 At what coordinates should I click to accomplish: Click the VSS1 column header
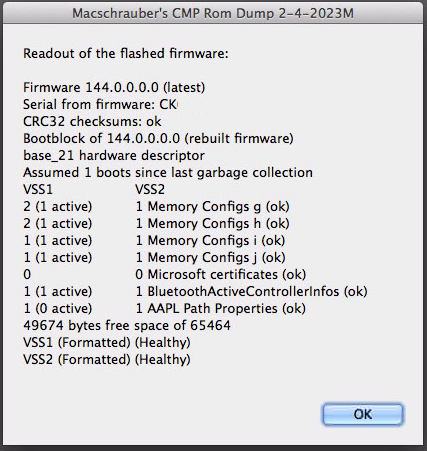pyautogui.click(x=38, y=190)
